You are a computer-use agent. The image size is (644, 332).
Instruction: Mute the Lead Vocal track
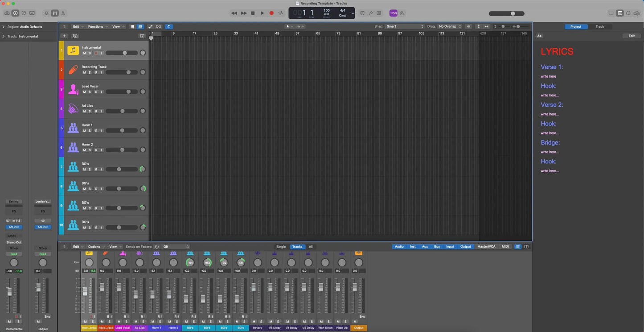[x=84, y=91]
